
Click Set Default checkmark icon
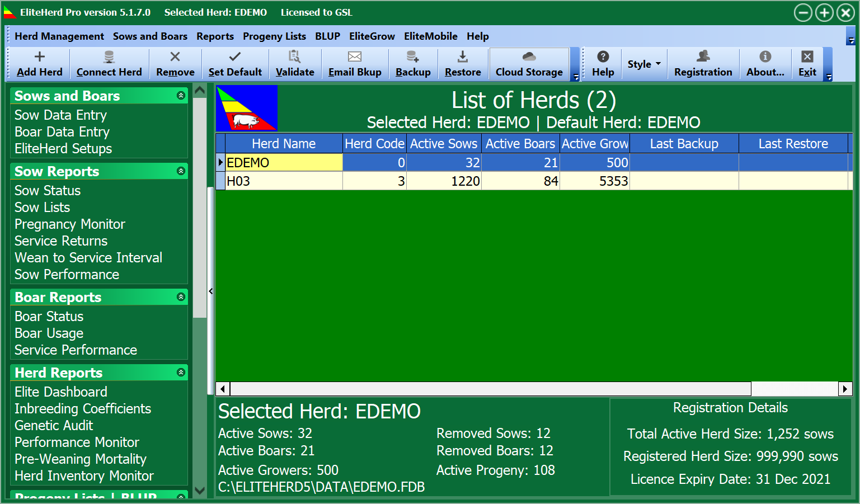235,58
